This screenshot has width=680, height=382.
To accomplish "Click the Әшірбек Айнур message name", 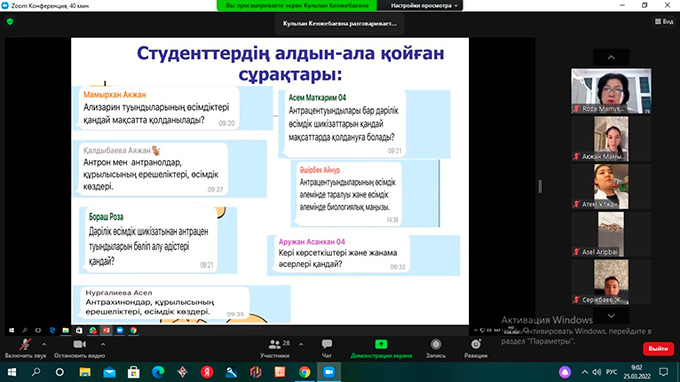I will tap(320, 170).
